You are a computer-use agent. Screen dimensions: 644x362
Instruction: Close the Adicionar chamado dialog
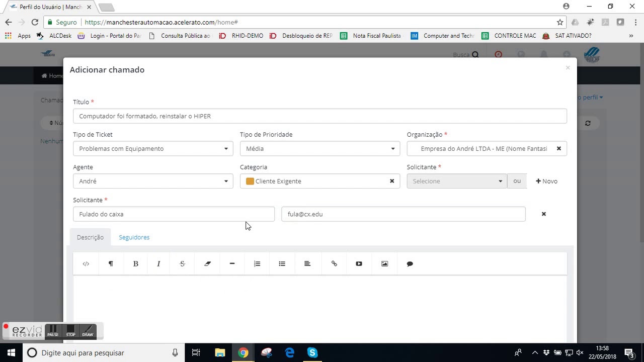568,67
